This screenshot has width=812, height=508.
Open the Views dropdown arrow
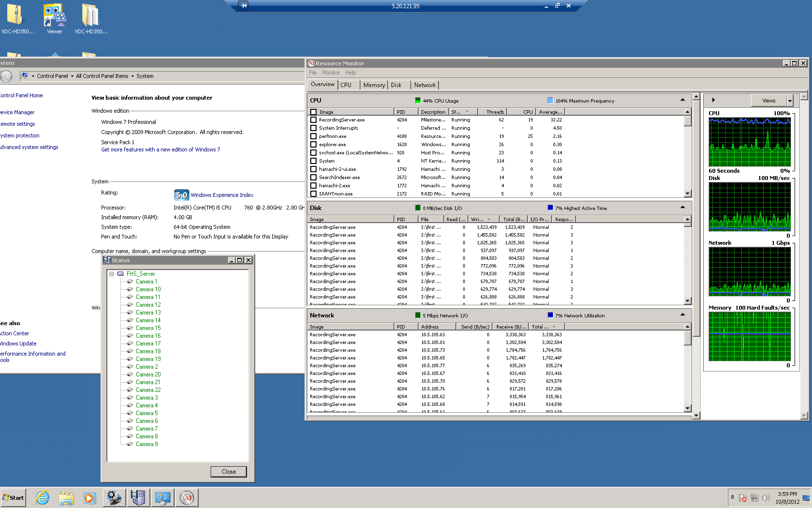790,101
